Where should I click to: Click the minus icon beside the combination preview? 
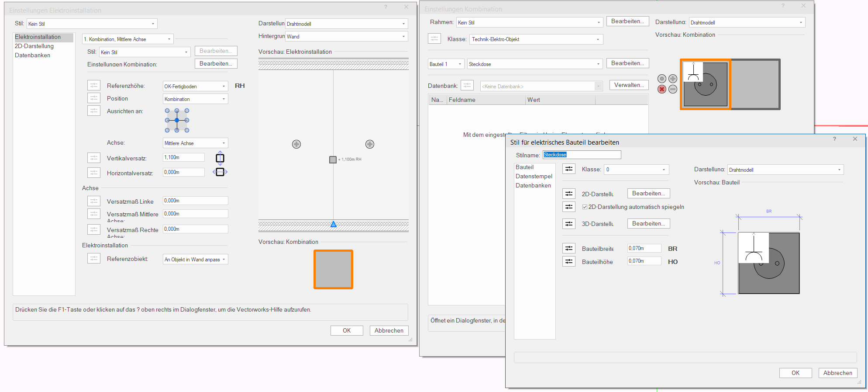click(x=673, y=89)
